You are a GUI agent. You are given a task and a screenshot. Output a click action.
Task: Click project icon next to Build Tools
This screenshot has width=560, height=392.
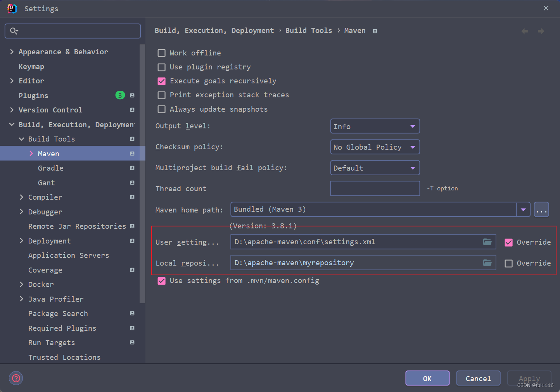132,139
